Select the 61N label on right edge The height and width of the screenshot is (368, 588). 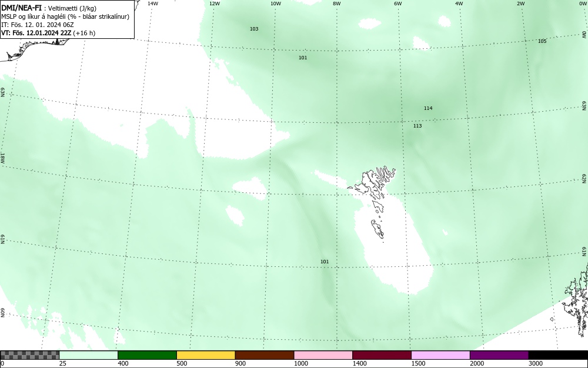tap(584, 252)
